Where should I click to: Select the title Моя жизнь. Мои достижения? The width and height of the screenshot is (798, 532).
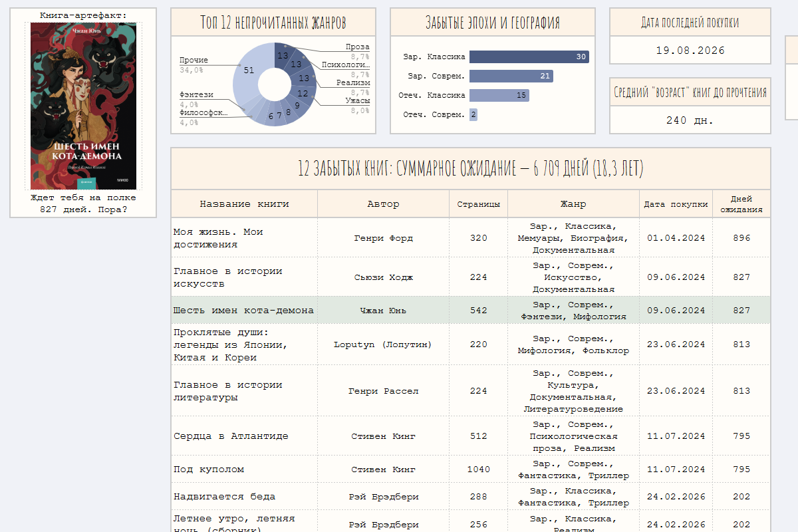pos(218,238)
